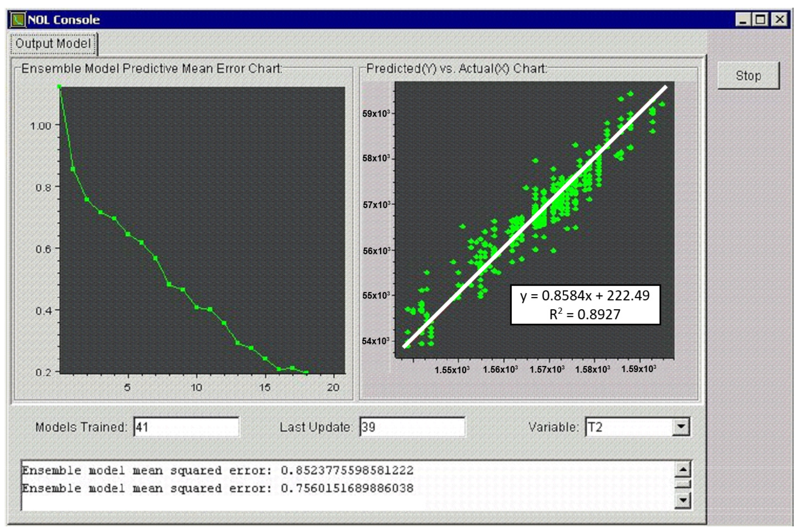Click the first point on the error curve
Viewport: 801px width, 532px height.
60,87
